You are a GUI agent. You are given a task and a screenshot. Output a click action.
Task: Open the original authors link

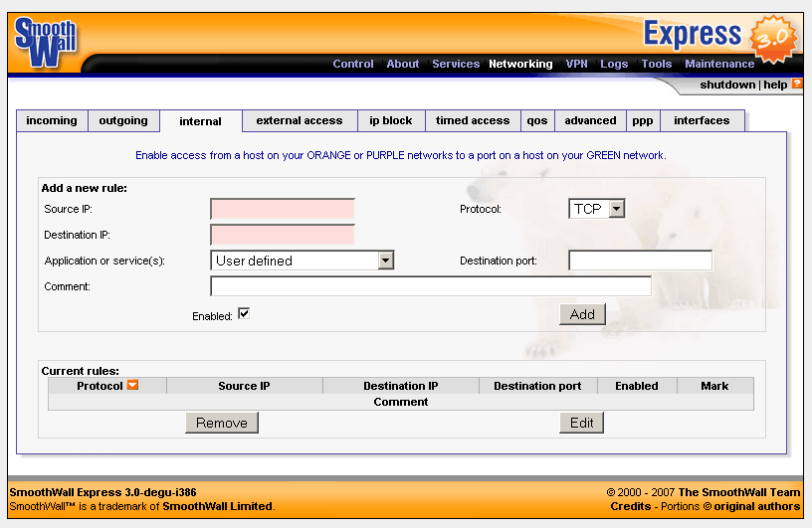(756, 506)
